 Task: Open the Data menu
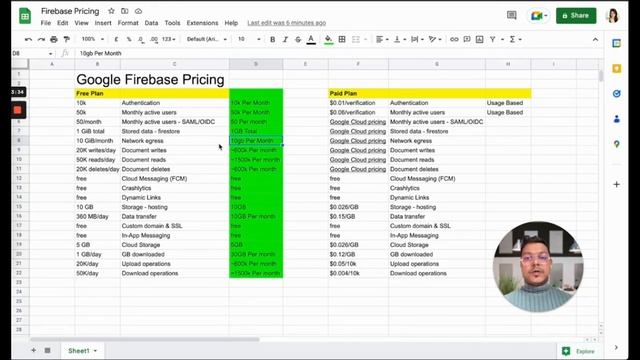click(151, 23)
